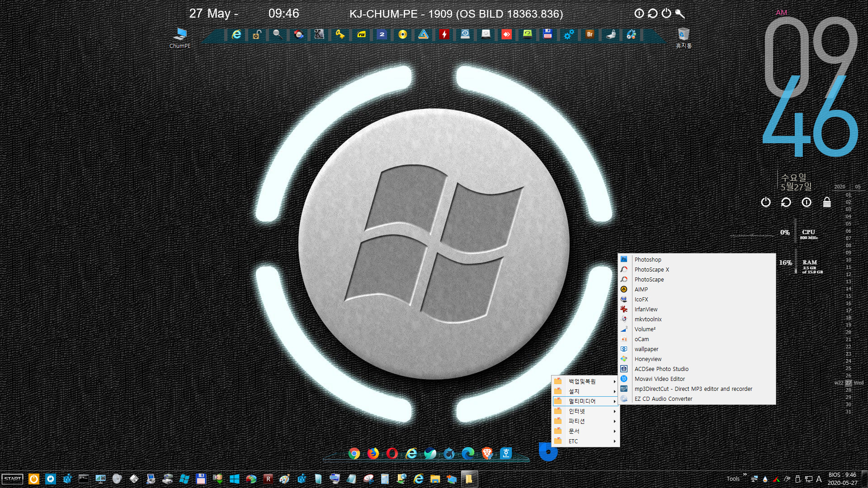Launch Google Chrome from the bottom browser dock
The height and width of the screenshot is (488, 868).
(354, 453)
